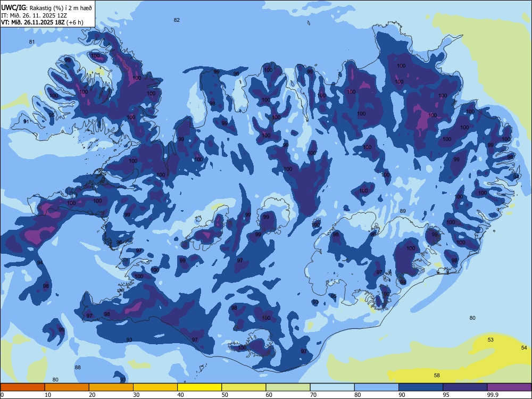Click the 'Rakastig (%) í 2 m hæð' text
Image resolution: width=532 pixels, height=399 pixels.
coord(61,8)
